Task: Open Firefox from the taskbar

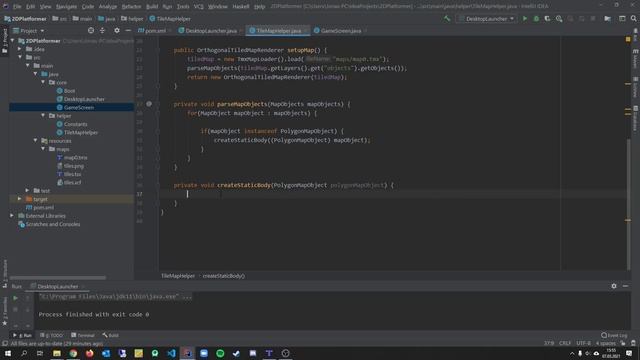Action: [x=89, y=353]
